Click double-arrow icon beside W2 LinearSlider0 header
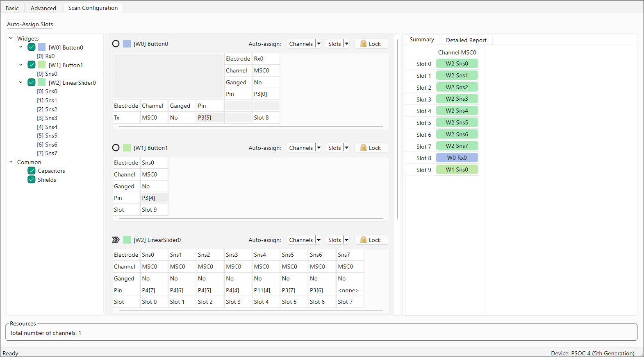The height and width of the screenshot is (357, 644). [x=116, y=240]
